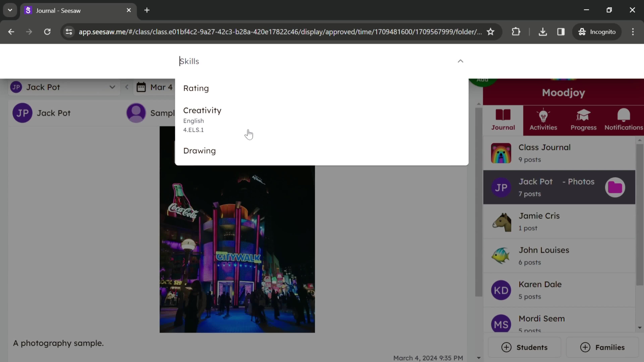Expand the Jack Pot student dropdown

[x=64, y=87]
